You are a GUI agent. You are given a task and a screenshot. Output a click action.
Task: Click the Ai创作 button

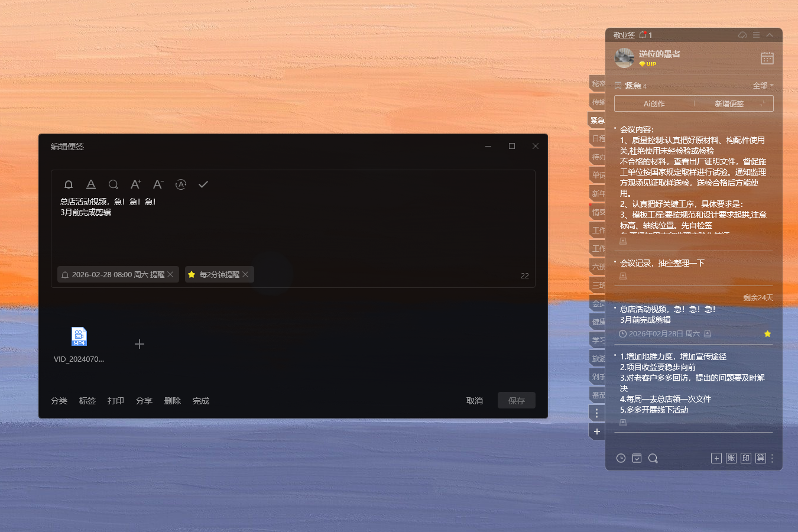point(654,103)
